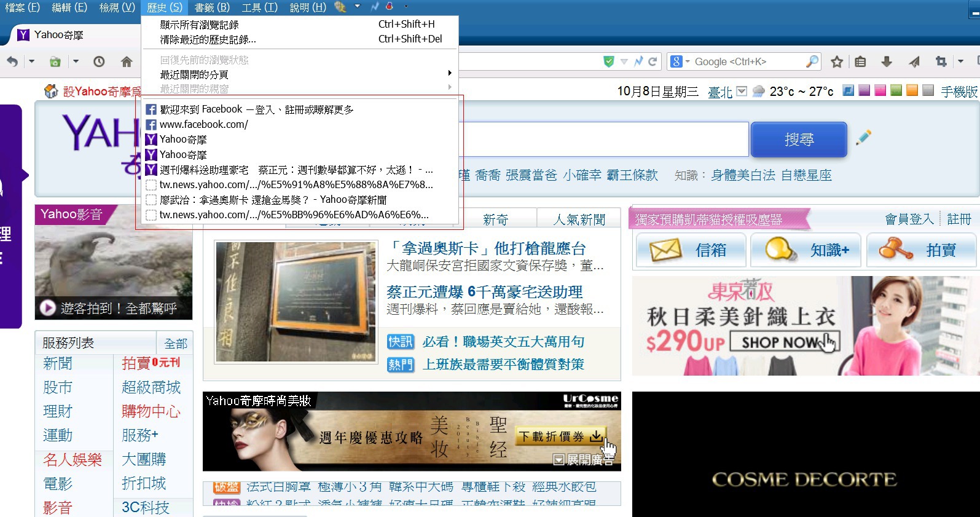The image size is (980, 517).
Task: Select the blue theme color swatch
Action: 849,90
